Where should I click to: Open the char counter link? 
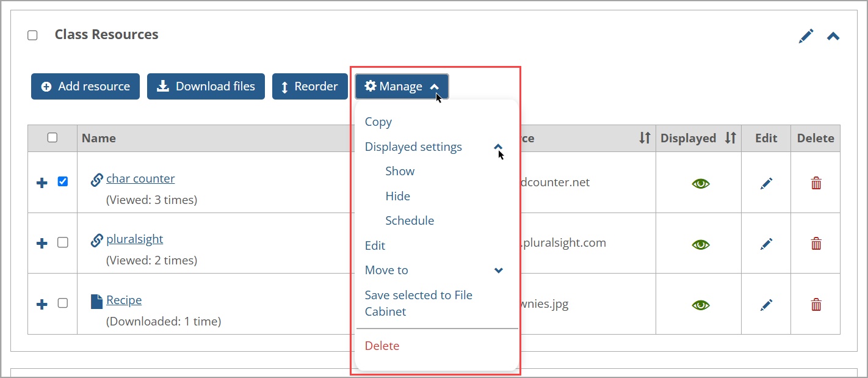[x=140, y=178]
